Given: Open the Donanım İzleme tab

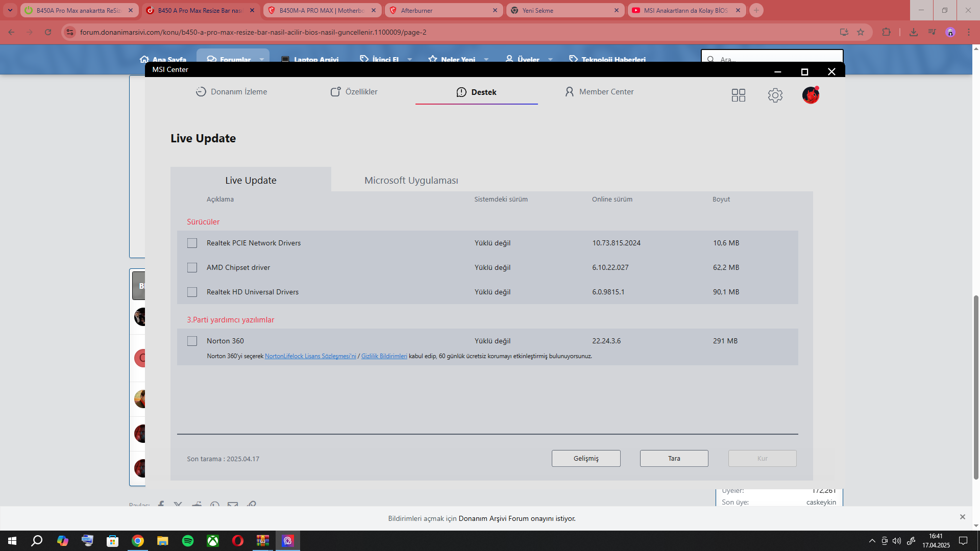Looking at the screenshot, I should 231,92.
